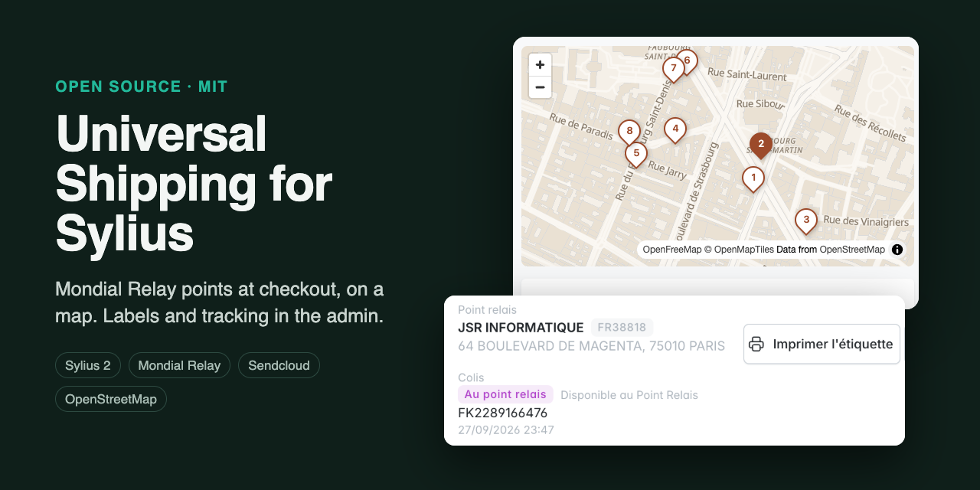This screenshot has height=490, width=980.
Task: Click the OpenStreetMap tag pill below Sylius 2
Action: click(x=111, y=399)
